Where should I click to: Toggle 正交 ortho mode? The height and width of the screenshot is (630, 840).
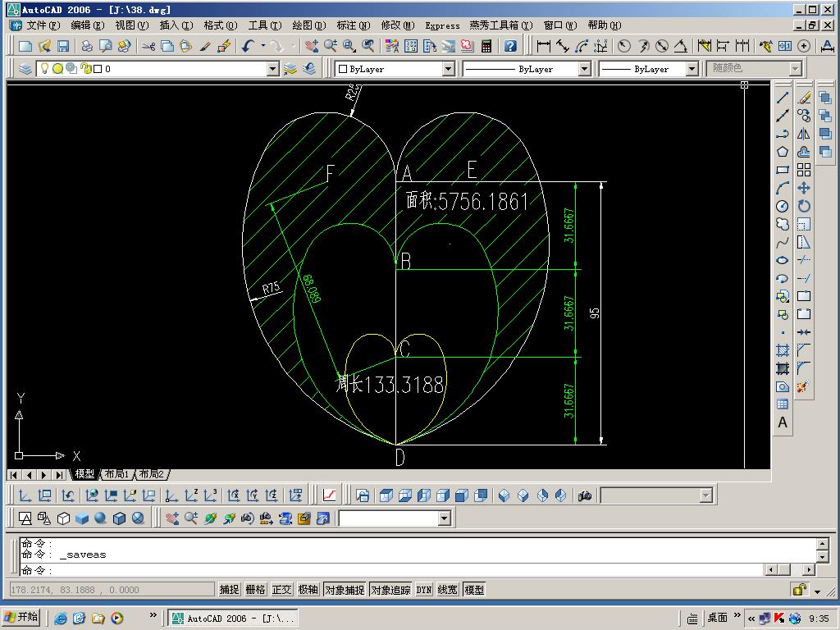(282, 590)
